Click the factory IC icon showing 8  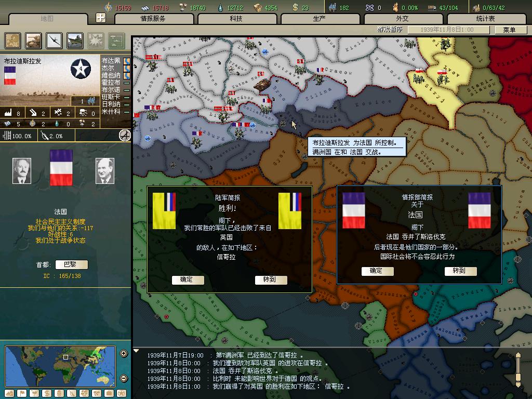(x=7, y=113)
